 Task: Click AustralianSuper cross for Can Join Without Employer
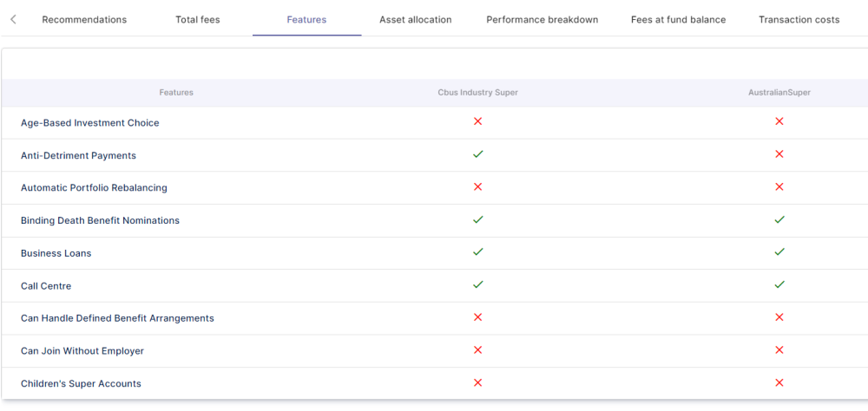[x=779, y=349]
